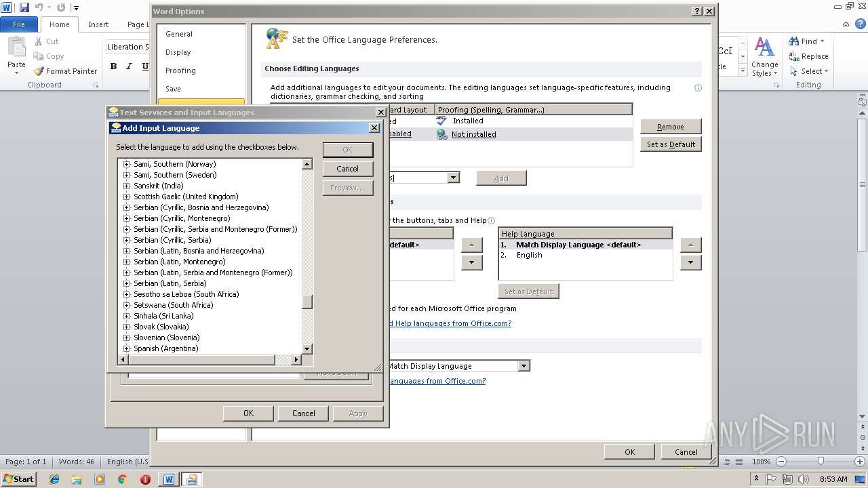Expand Slovak (Slovakia) node

click(x=126, y=327)
